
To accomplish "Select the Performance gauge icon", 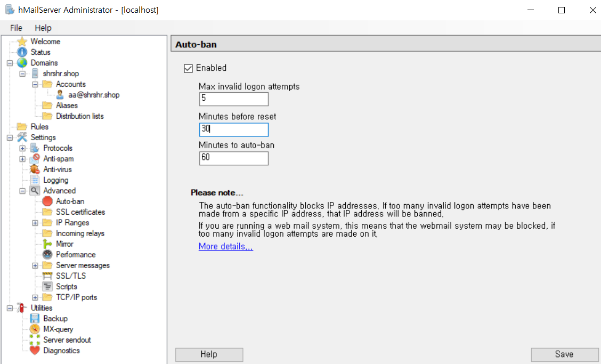I will click(x=47, y=254).
